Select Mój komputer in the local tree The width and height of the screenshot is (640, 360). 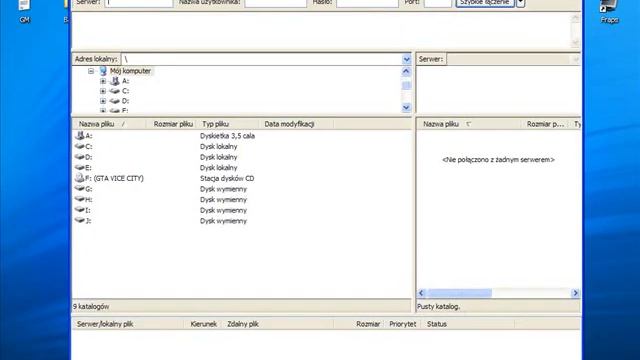[x=130, y=71]
